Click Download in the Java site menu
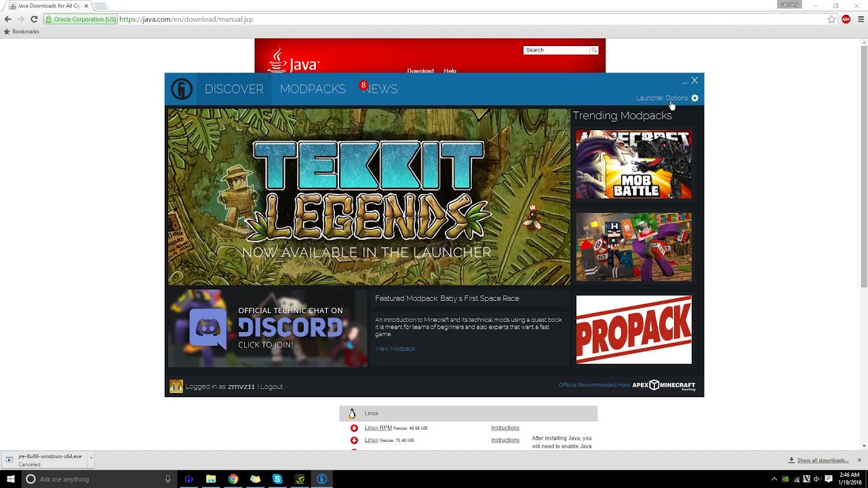868x488 pixels. click(420, 70)
